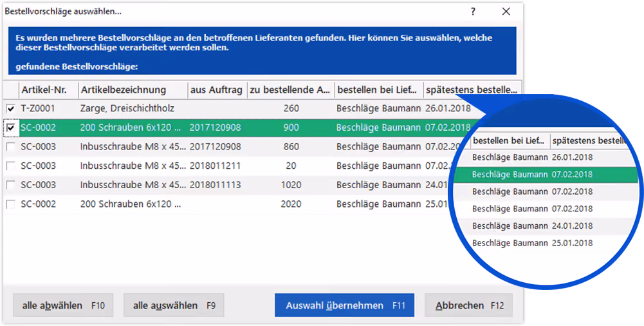Image resolution: width=644 pixels, height=326 pixels.
Task: Click the quantity 20 cell
Action: tap(291, 166)
